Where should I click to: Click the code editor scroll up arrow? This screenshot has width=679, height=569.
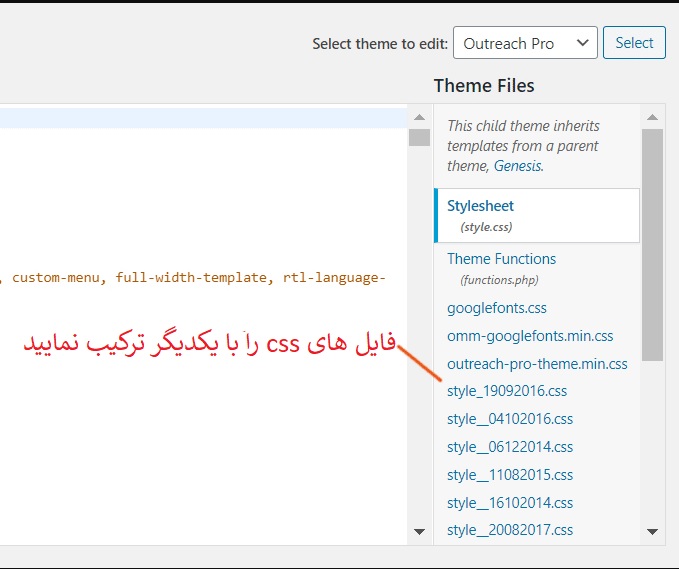[x=419, y=117]
